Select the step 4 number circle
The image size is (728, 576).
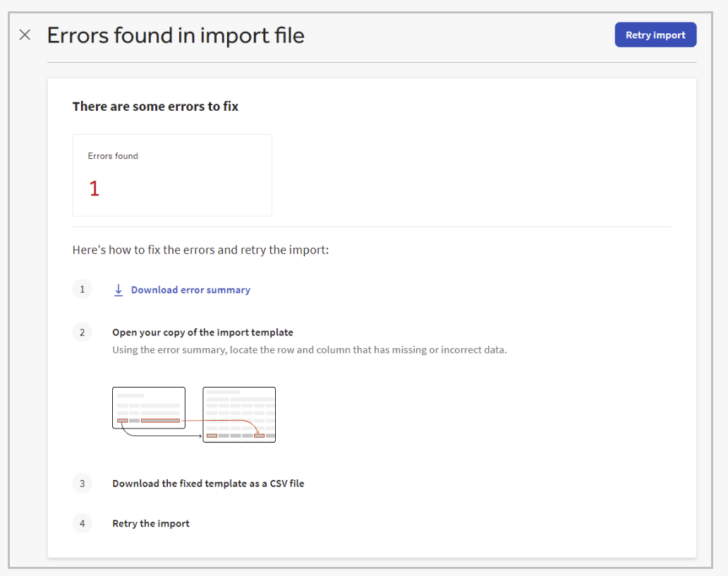(x=82, y=523)
